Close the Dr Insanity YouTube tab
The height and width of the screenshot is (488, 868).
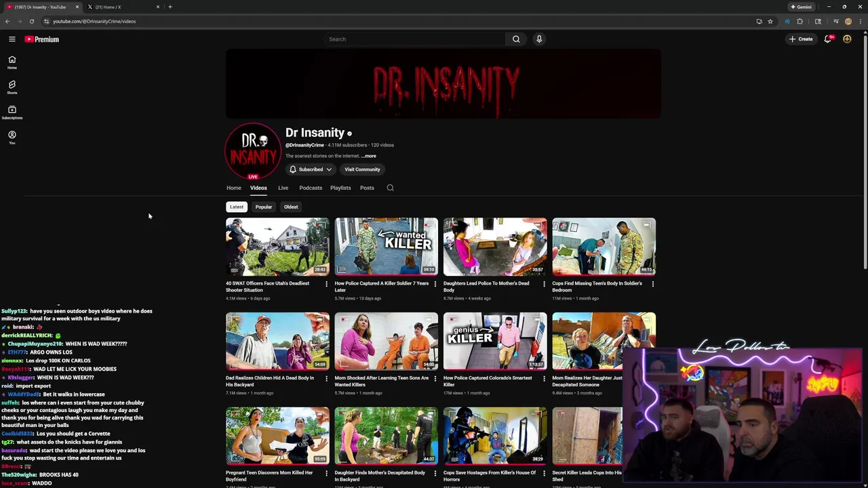(77, 7)
